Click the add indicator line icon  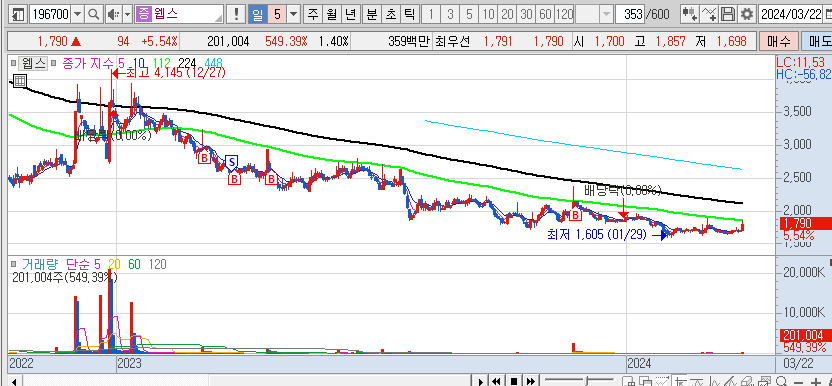pyautogui.click(x=709, y=14)
